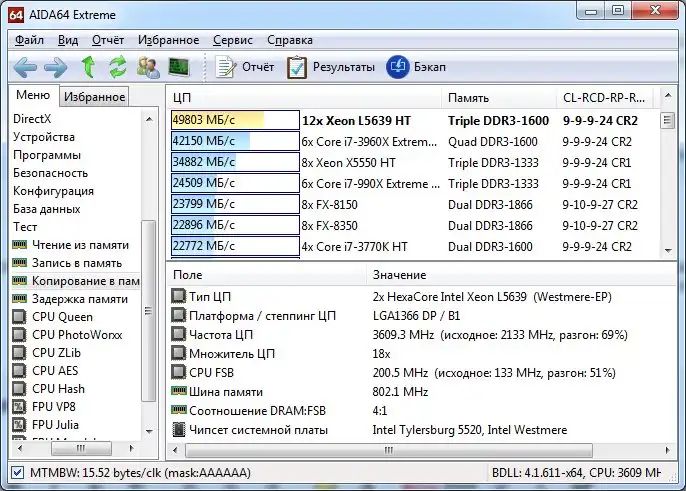686x491 pixels.
Task: Click the green up-level arrow icon
Action: coord(88,67)
